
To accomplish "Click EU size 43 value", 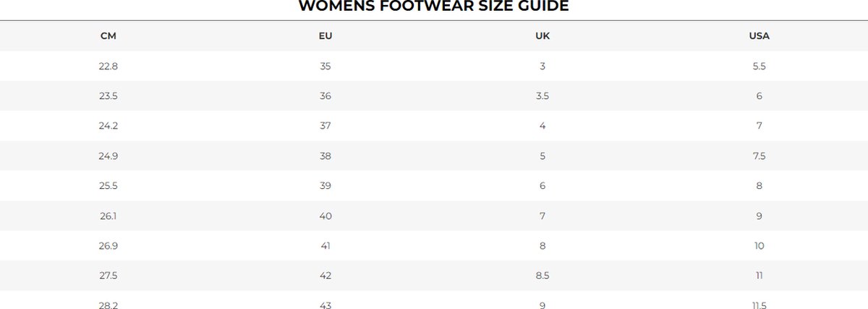I will point(325,305).
